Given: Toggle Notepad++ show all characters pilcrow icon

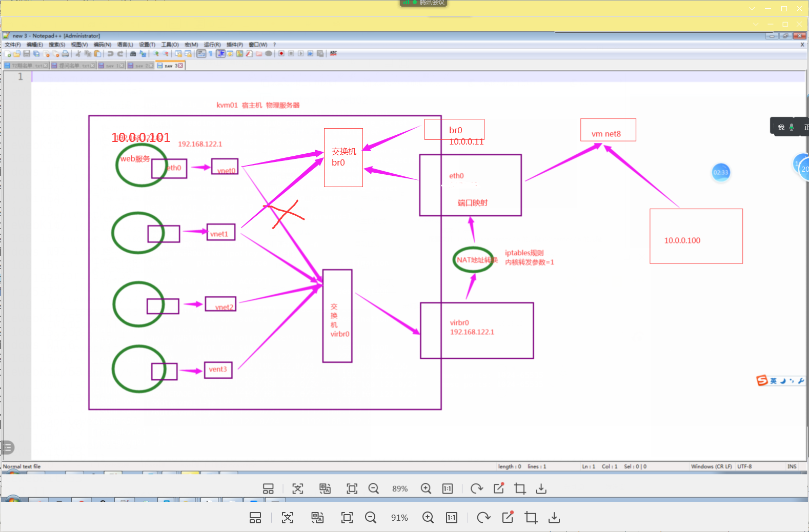Looking at the screenshot, I should point(211,53).
